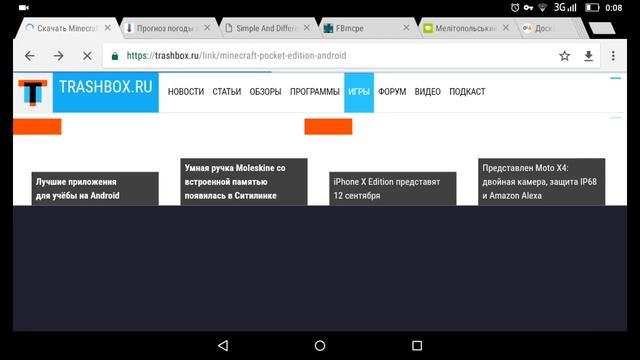This screenshot has width=640, height=360.
Task: Click the orange button under the logo
Action: point(37,127)
